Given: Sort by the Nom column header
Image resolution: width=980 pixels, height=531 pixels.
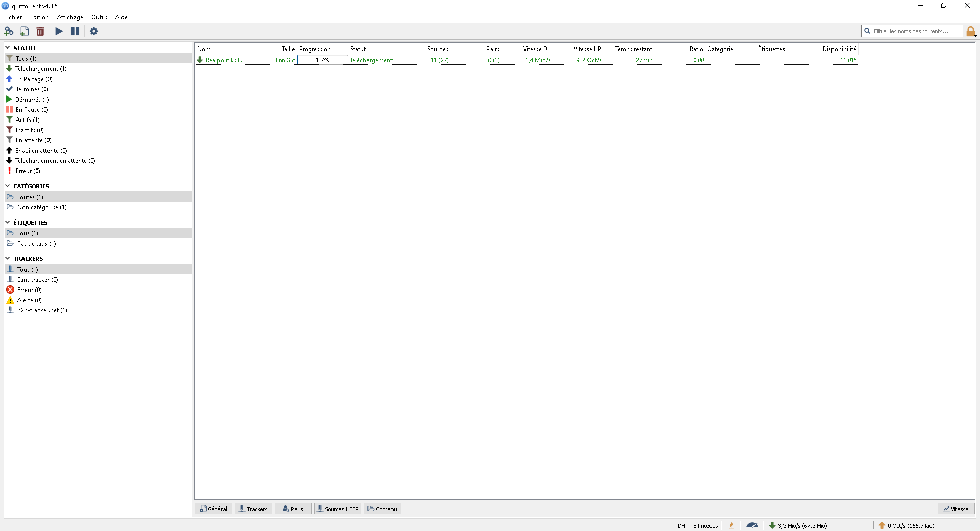Looking at the screenshot, I should 220,49.
